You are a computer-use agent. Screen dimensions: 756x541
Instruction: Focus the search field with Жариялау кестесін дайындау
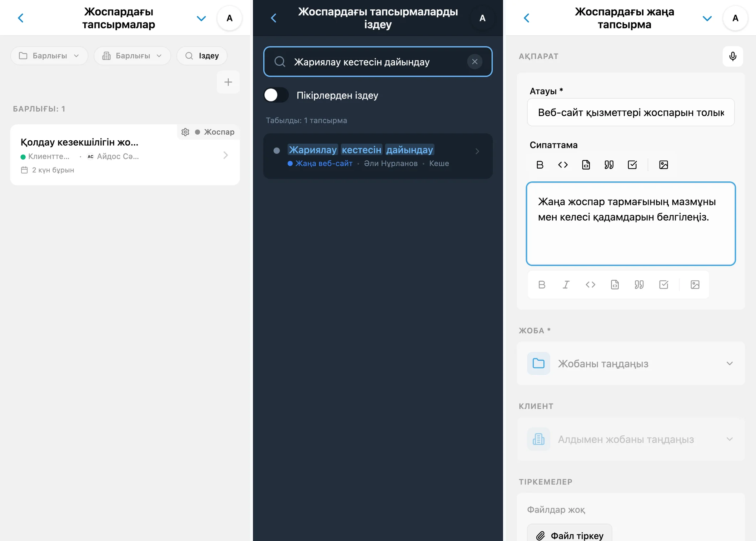tap(378, 62)
